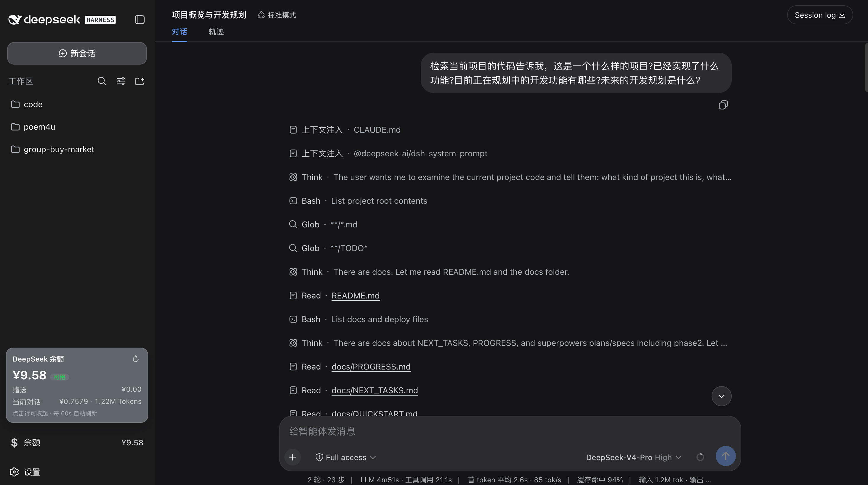Expand the Think step about NEXT_TASKS docs
Image resolution: width=868 pixels, height=485 pixels.
click(x=510, y=343)
